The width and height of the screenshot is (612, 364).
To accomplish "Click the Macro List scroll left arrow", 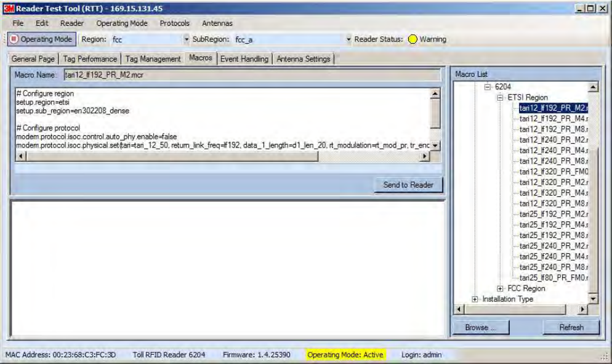I will point(459,309).
